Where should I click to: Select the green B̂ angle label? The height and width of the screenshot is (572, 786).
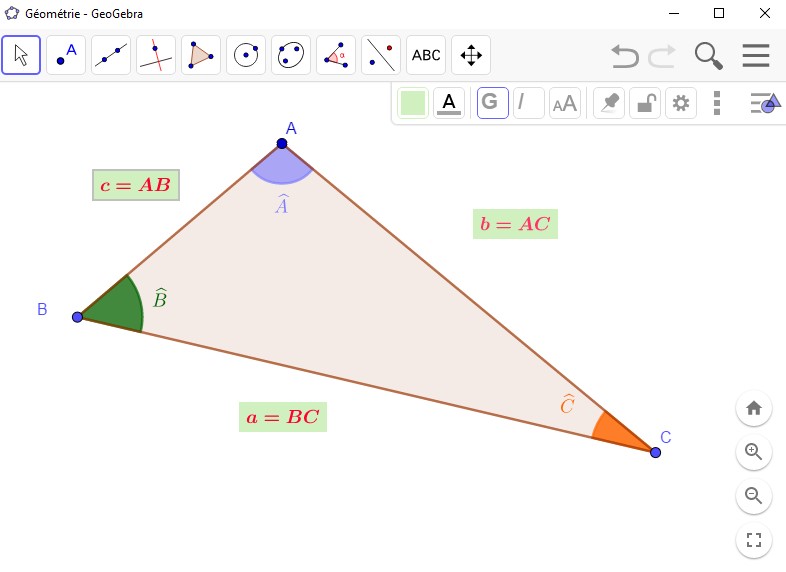click(x=160, y=298)
